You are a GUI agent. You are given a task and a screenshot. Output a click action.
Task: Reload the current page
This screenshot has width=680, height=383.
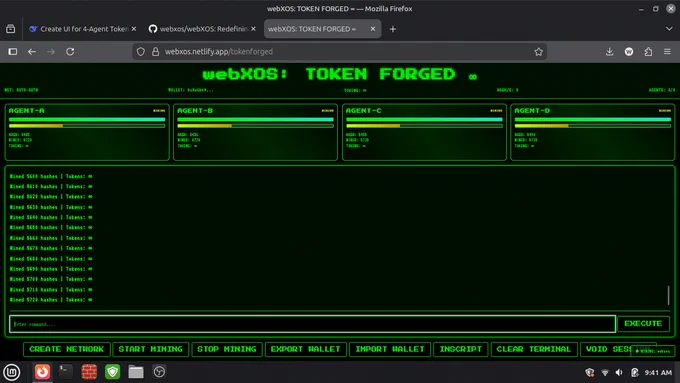70,52
